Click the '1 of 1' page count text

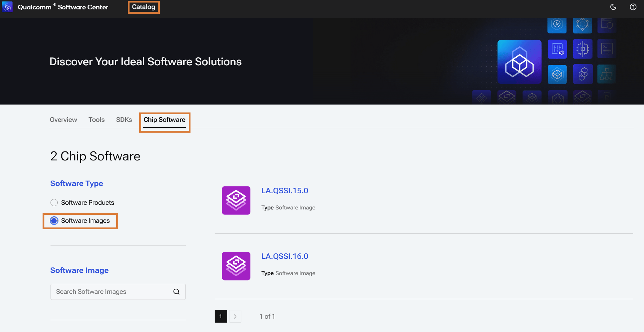[x=267, y=316]
